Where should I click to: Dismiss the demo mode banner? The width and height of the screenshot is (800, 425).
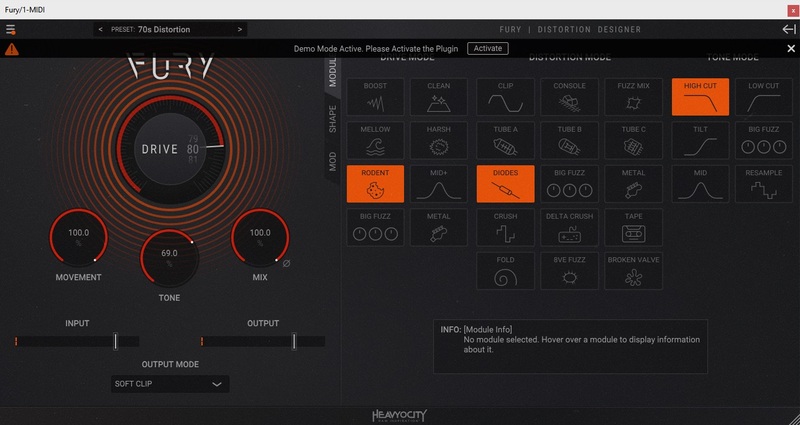tap(791, 48)
